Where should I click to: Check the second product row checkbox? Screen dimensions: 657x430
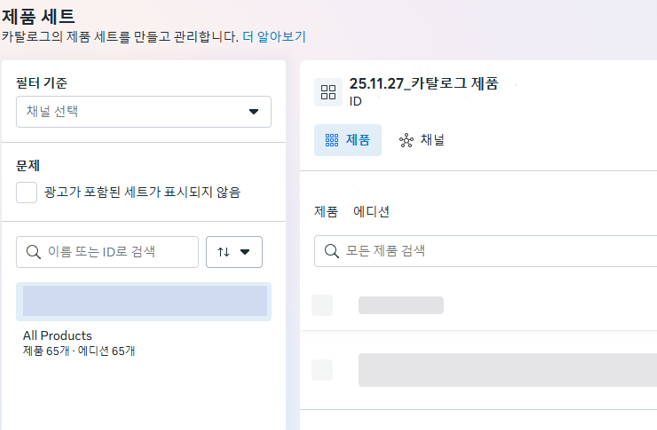click(322, 370)
